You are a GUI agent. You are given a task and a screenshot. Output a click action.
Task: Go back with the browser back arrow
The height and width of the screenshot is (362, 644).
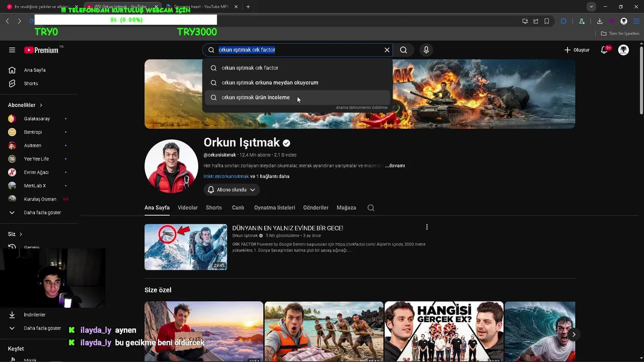[x=7, y=21]
